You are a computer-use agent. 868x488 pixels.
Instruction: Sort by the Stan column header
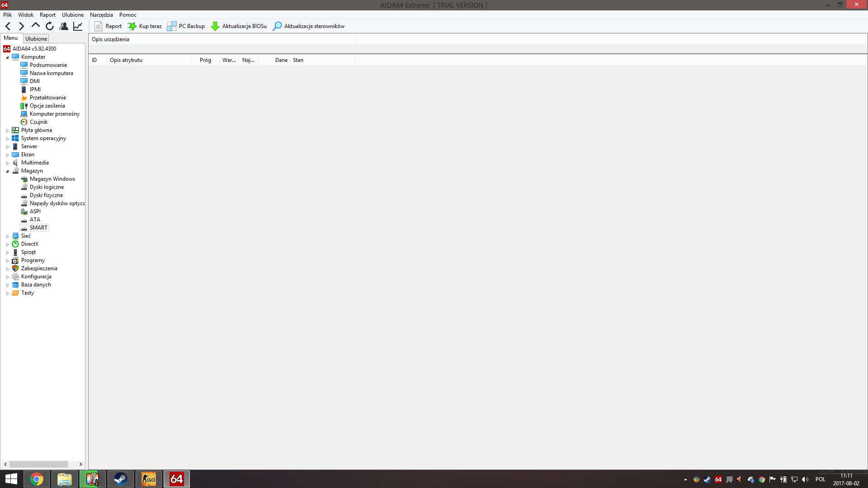322,60
